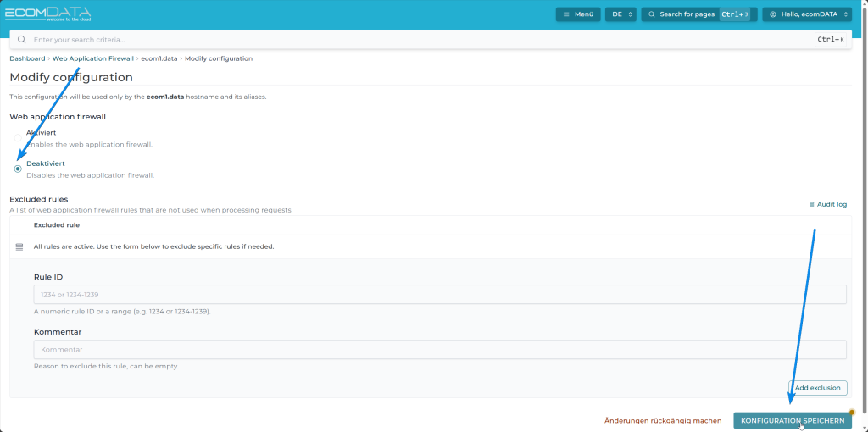This screenshot has height=432, width=868.
Task: Go to Dashboard via breadcrumb
Action: [27, 58]
